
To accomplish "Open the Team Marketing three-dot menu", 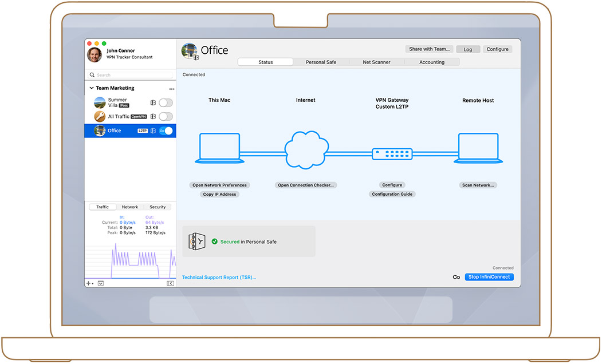I will click(171, 89).
